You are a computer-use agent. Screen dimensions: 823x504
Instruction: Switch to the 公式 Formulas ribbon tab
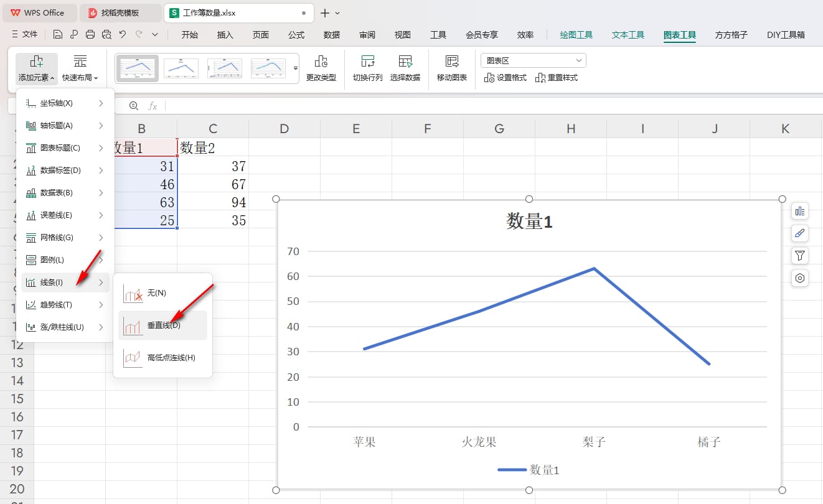[x=296, y=35]
